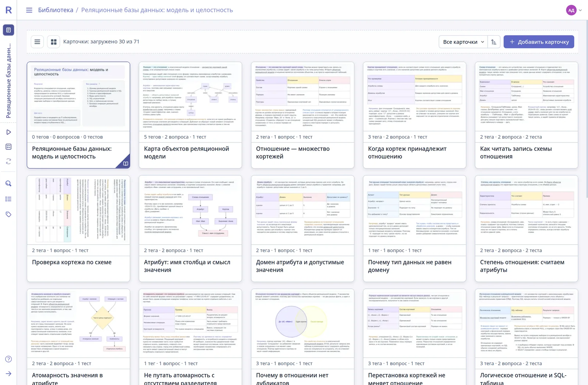Click the title 'Проверка кортежа по схеме'
This screenshot has width=588, height=385.
point(72,262)
